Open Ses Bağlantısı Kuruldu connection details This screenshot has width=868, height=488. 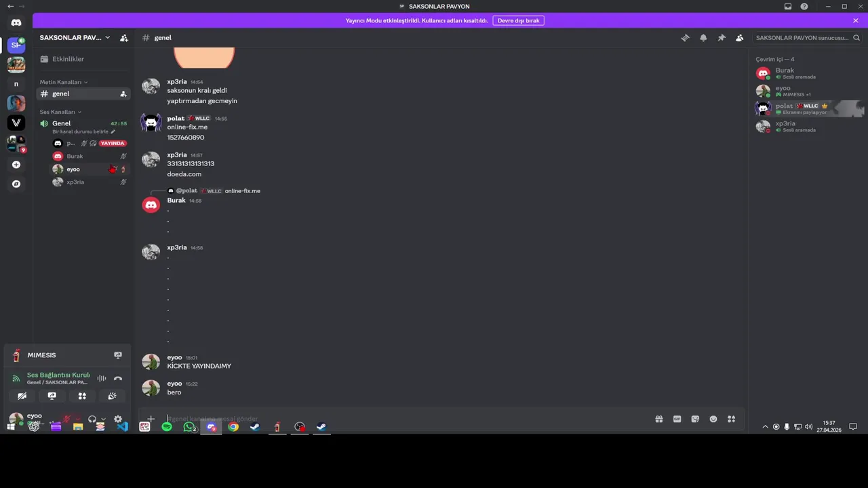(x=58, y=375)
